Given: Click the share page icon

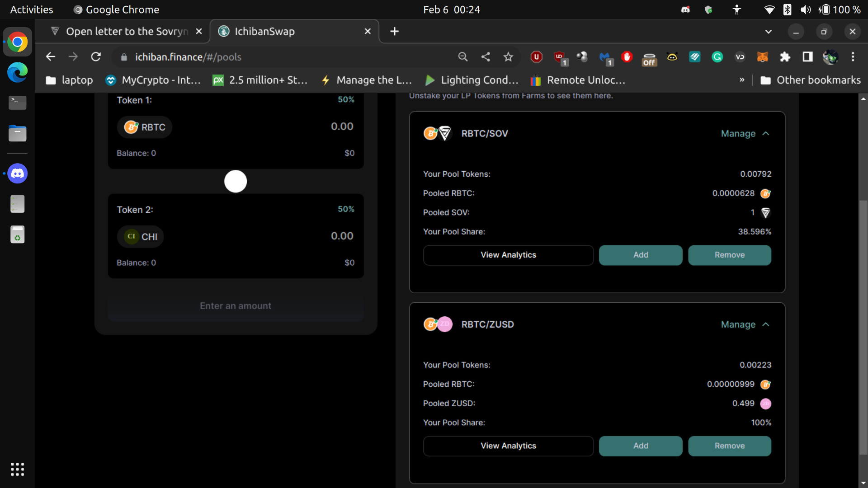Looking at the screenshot, I should (x=486, y=57).
